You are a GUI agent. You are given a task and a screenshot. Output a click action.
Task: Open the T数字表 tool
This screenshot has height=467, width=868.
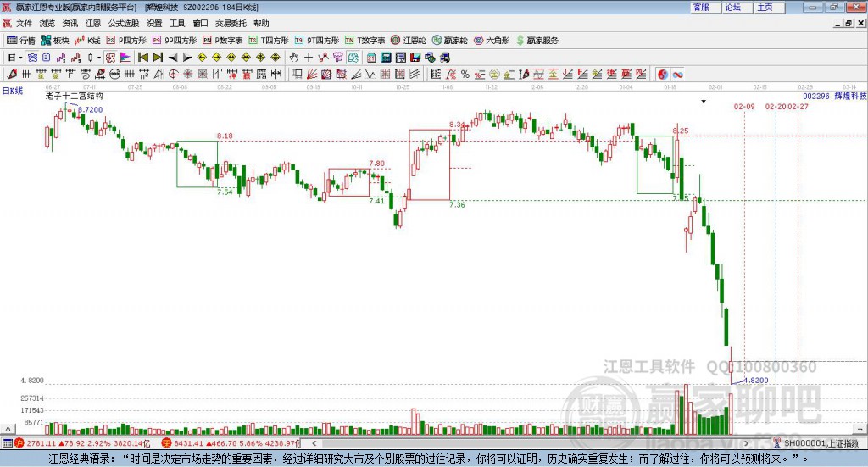[364, 41]
